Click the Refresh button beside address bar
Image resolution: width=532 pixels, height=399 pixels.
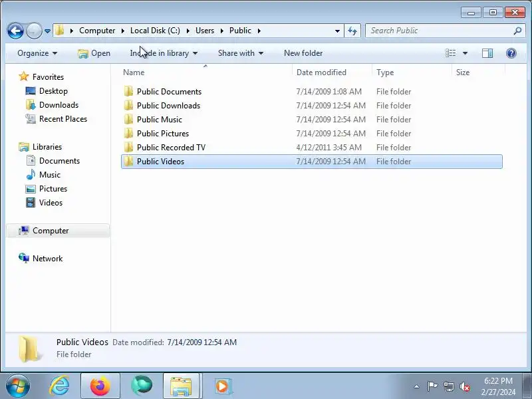tap(352, 31)
